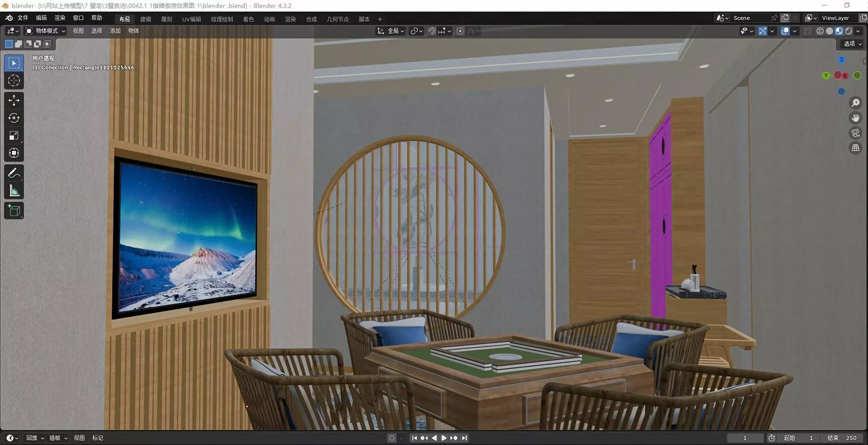Switch to the UV编辑 workspace tab
The image size is (868, 445).
coord(192,19)
